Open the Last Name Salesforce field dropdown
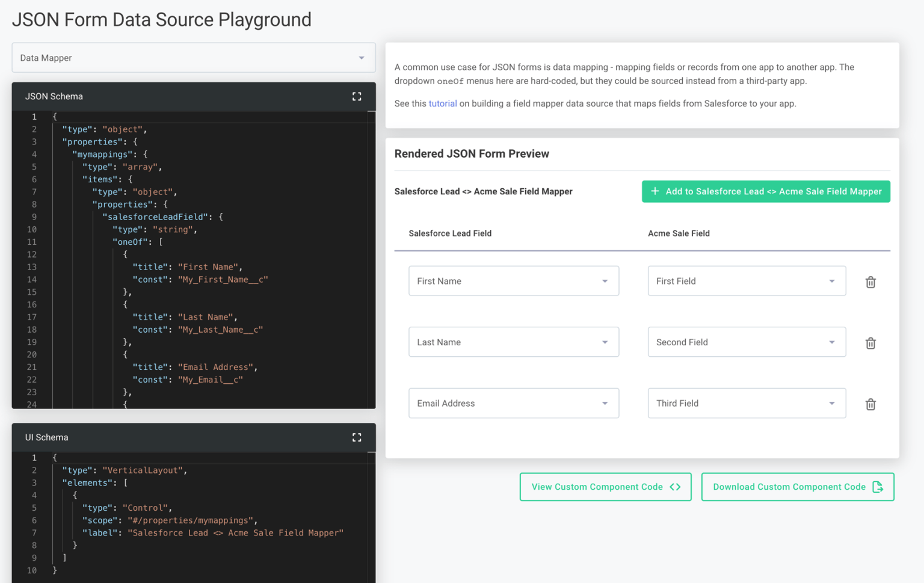 point(514,342)
